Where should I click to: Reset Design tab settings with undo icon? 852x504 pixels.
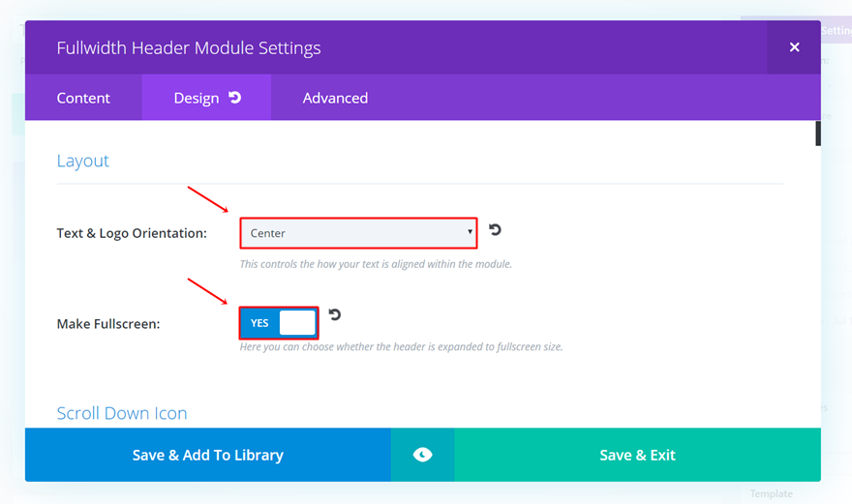235,98
